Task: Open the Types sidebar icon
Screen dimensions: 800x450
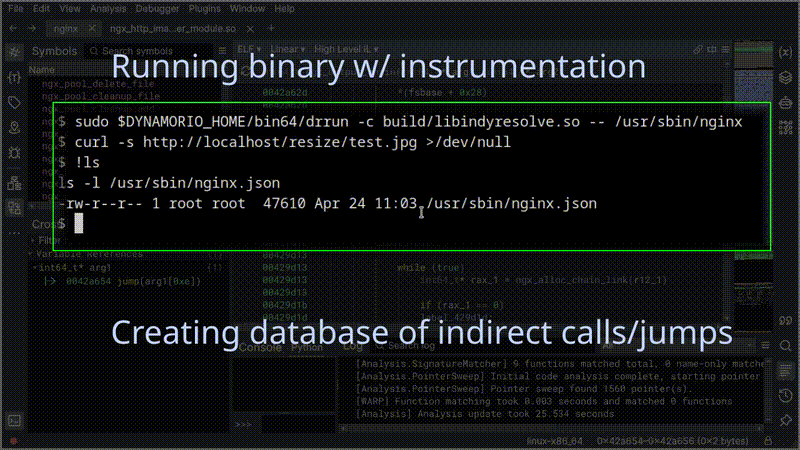Action: [x=14, y=78]
